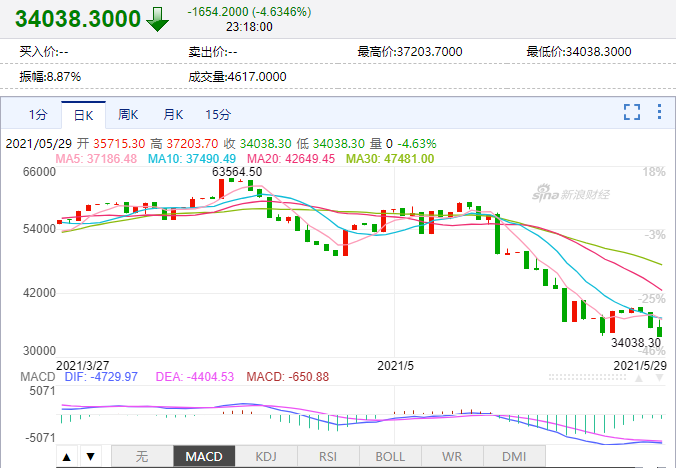Viewport: 676px width, 468px height.
Task: Click the 34038.30 low price label on chart
Action: [636, 343]
